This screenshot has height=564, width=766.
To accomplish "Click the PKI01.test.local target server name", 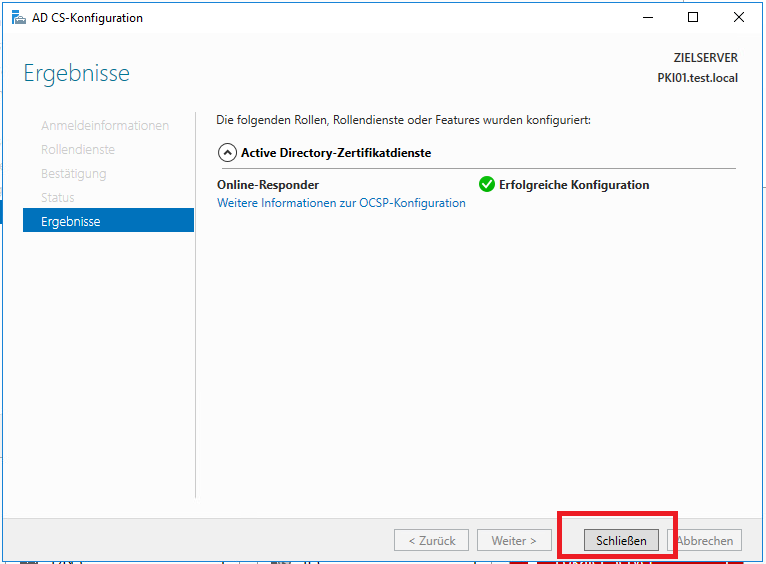I will (697, 78).
